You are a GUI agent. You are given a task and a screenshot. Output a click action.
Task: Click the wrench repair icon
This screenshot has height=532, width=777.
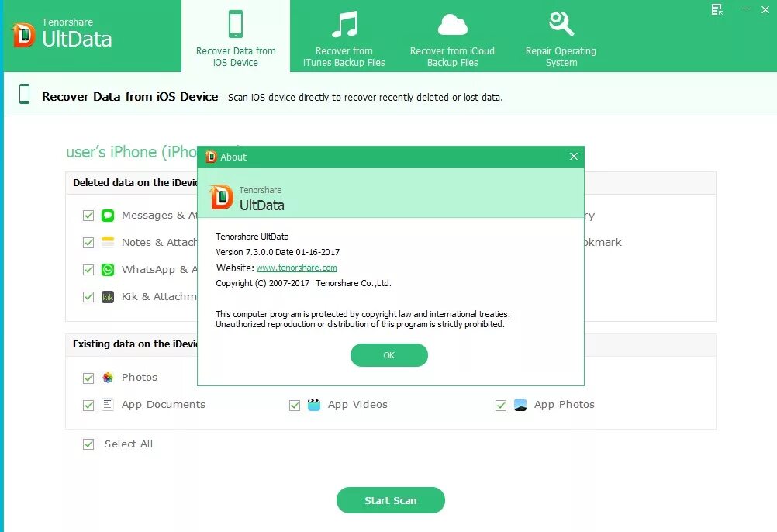point(561,24)
